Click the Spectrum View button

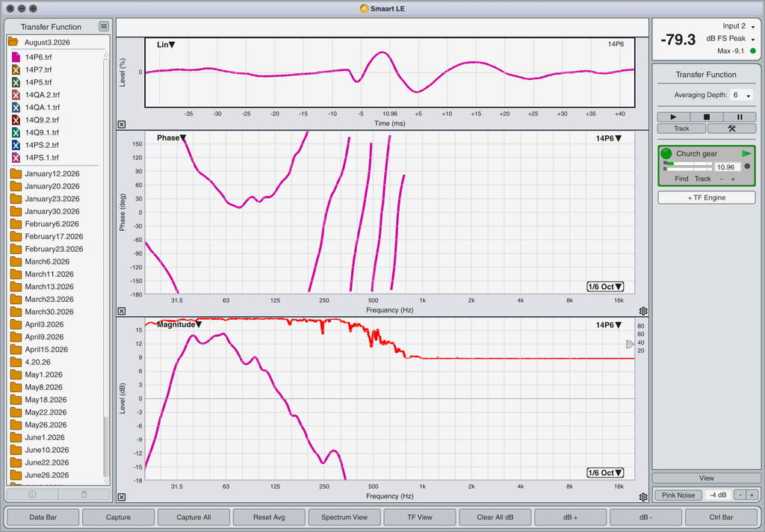[344, 517]
